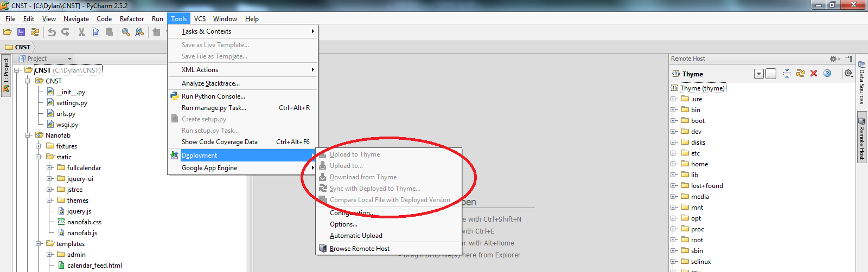Expand the fixtures folder node
The height and width of the screenshot is (272, 868).
point(39,146)
